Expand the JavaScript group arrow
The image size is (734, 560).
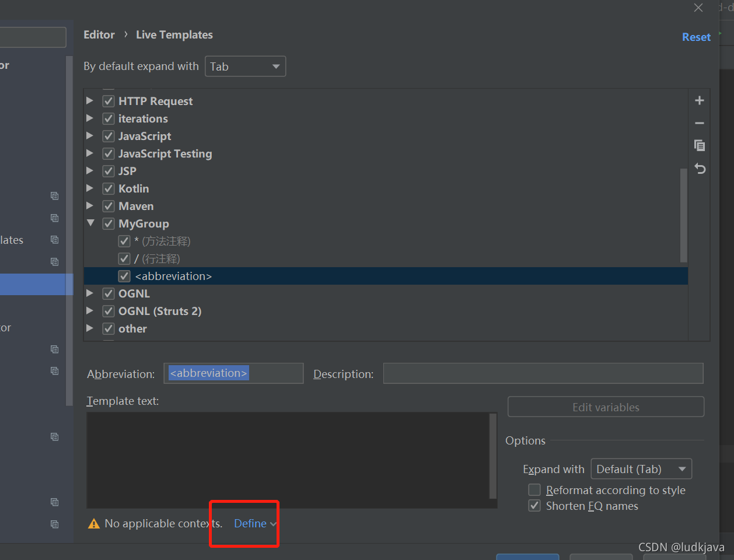[x=90, y=135]
